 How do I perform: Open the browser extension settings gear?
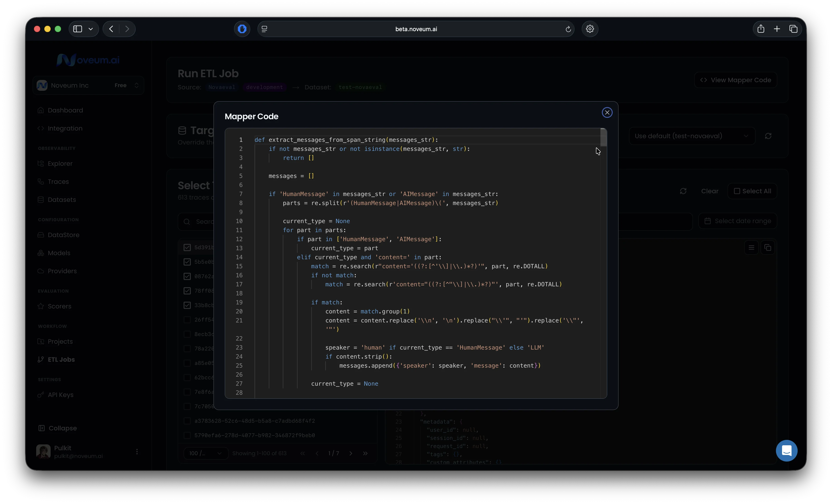590,29
